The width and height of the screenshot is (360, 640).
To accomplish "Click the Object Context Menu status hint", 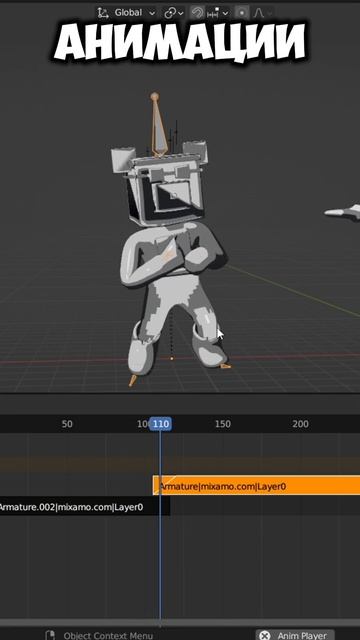I will (x=108, y=636).
